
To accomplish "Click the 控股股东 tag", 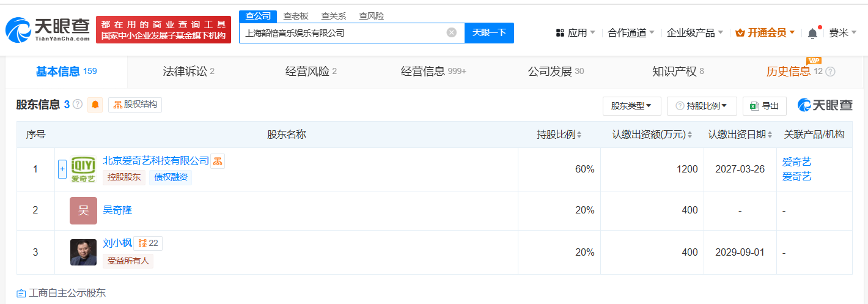I will (x=123, y=178).
